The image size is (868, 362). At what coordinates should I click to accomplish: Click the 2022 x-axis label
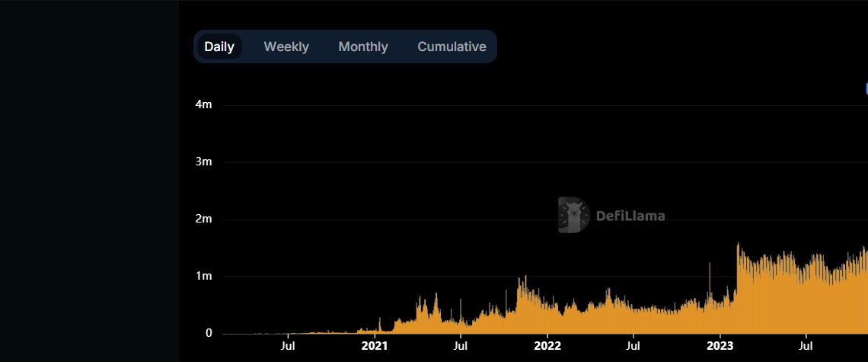click(x=547, y=346)
